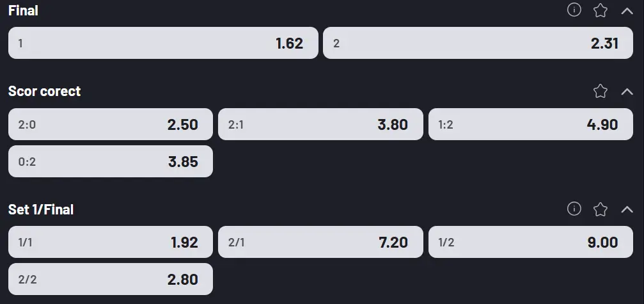Choose correct score 0:2 at 3.85
Screen dimensions: 644x304
110,161
